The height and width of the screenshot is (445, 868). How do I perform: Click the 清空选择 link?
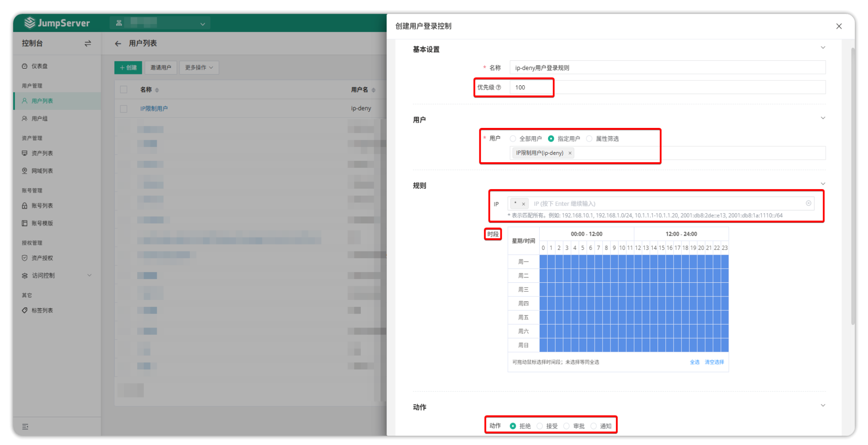coord(714,362)
